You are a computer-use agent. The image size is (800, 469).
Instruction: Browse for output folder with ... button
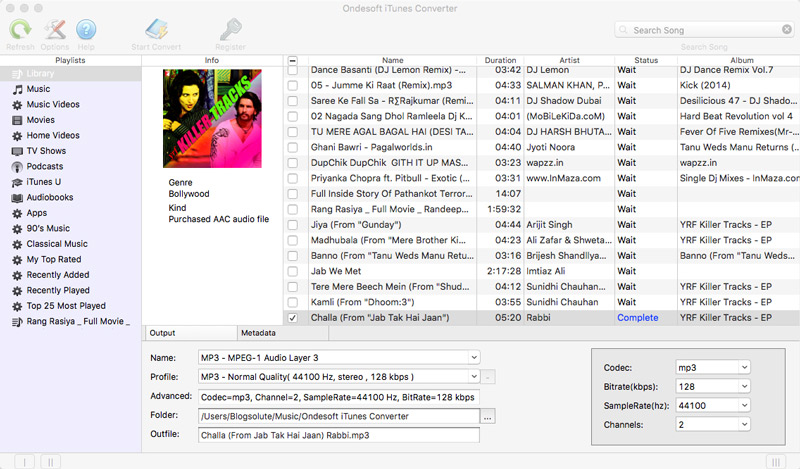pos(488,416)
